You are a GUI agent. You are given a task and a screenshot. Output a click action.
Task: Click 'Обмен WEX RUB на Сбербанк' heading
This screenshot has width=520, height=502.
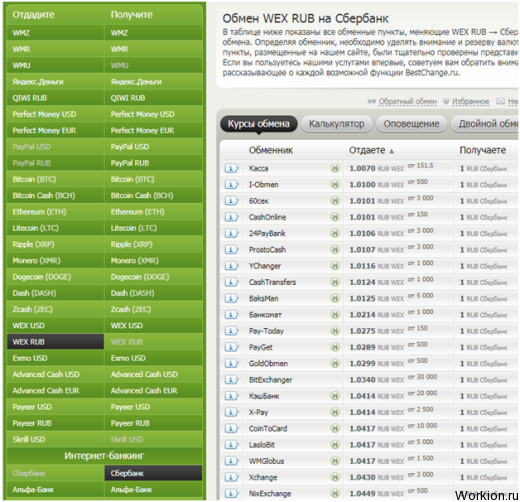tap(305, 18)
